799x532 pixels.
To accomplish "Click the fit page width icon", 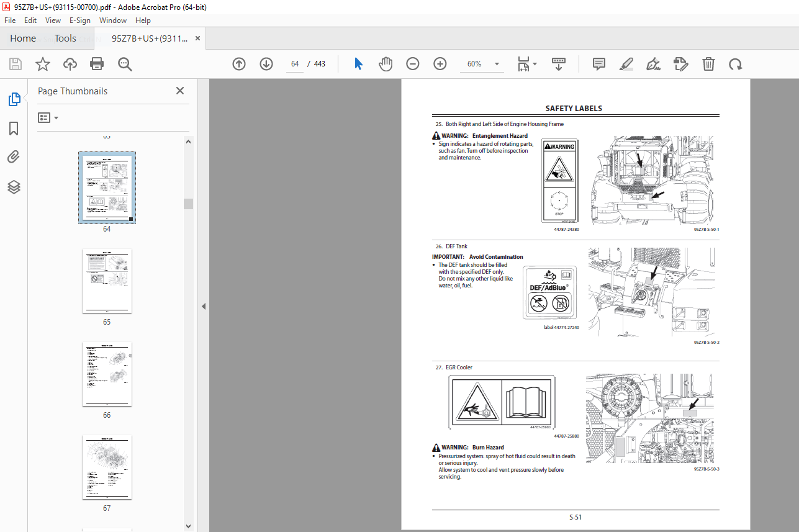I will (x=524, y=64).
